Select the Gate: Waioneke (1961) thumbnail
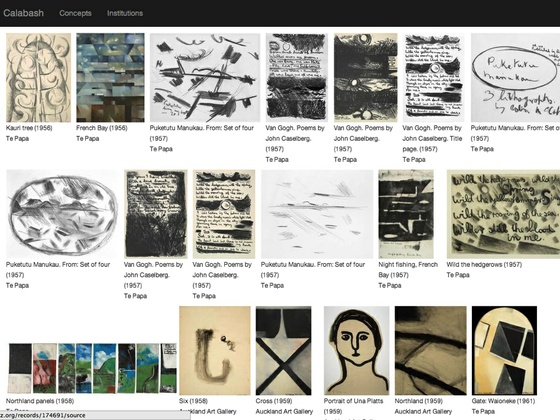 [504, 351]
